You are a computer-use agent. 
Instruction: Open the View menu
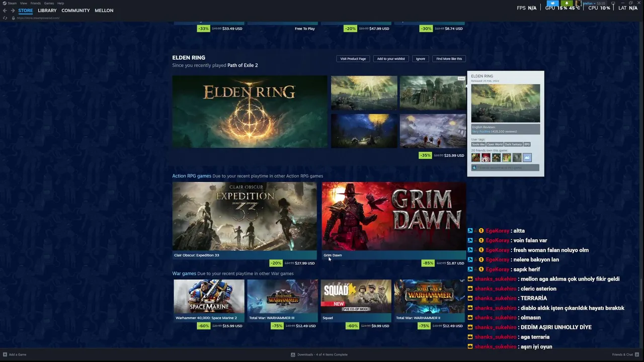pos(24,3)
